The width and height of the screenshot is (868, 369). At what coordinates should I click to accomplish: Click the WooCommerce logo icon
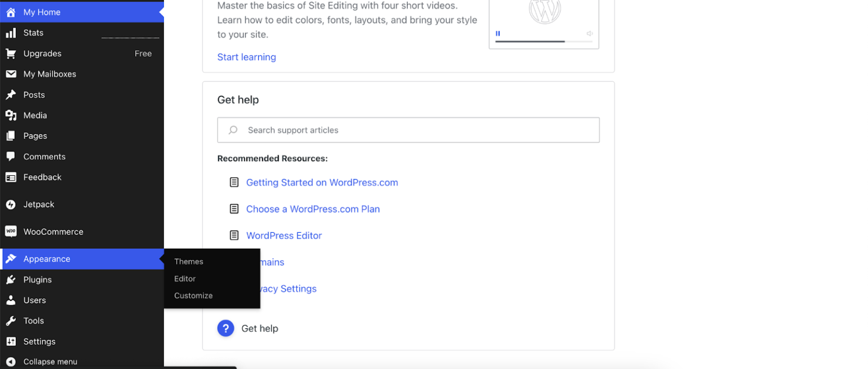(11, 231)
